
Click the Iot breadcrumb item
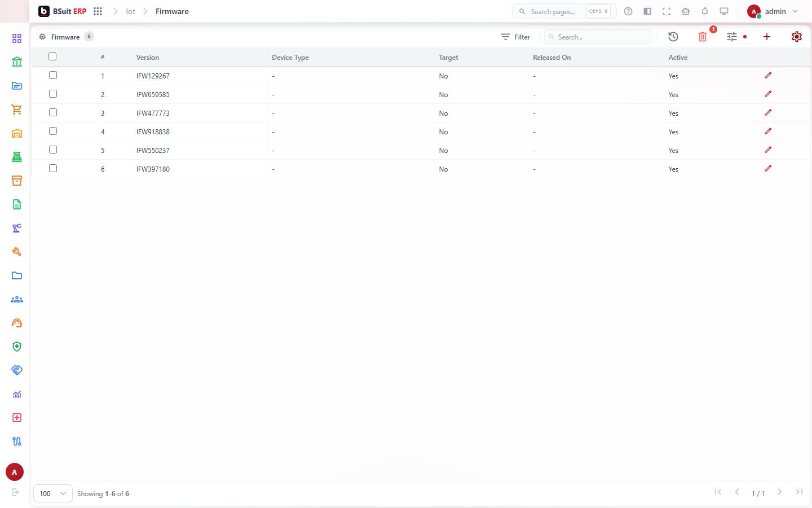tap(131, 11)
